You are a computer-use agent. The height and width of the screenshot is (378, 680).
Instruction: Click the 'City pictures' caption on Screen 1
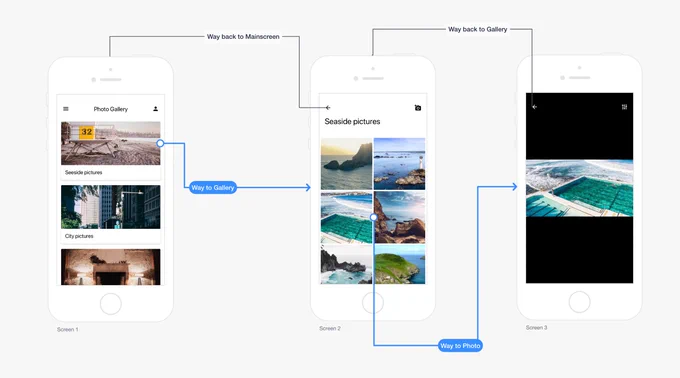coord(79,236)
